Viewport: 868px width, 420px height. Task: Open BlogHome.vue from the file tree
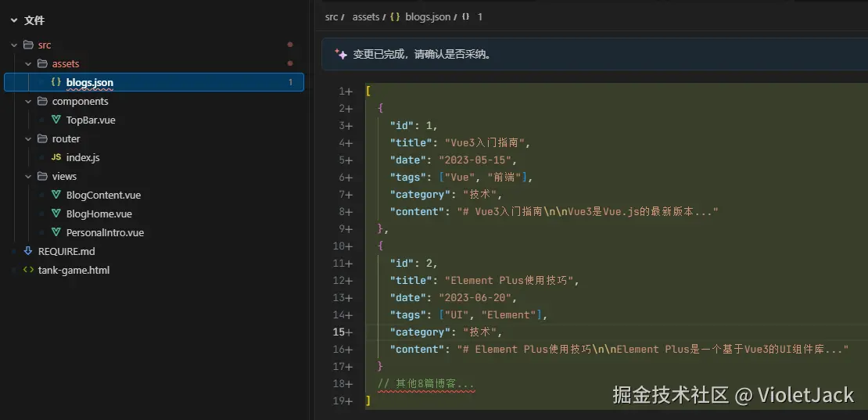[x=99, y=214]
